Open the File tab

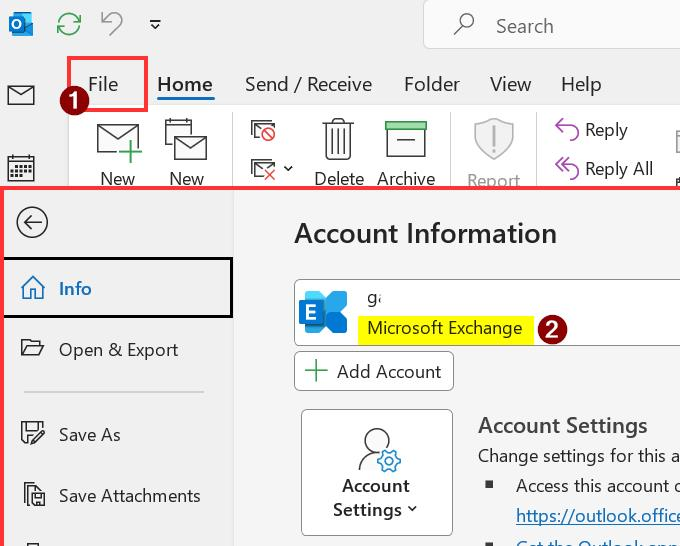point(103,84)
